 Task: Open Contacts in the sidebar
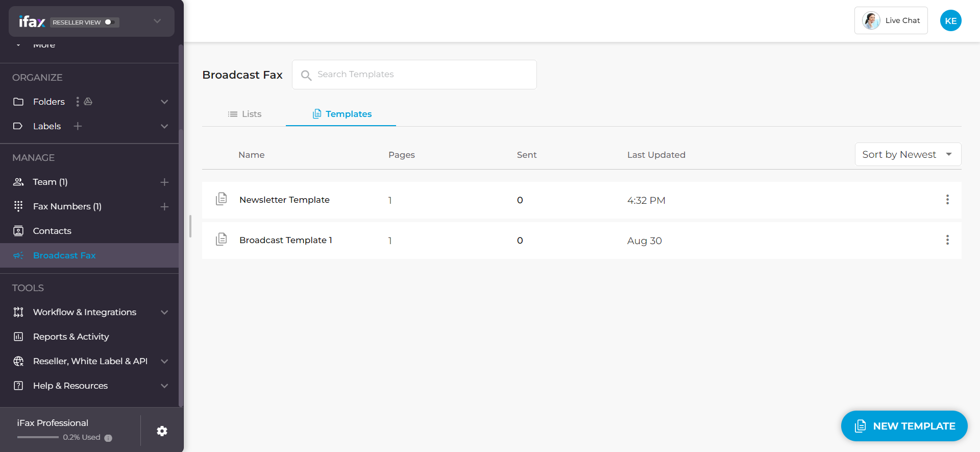(52, 231)
